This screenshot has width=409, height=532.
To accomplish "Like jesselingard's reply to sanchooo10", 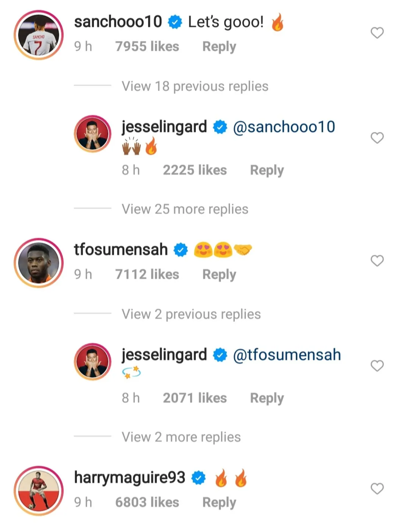I will click(x=377, y=138).
